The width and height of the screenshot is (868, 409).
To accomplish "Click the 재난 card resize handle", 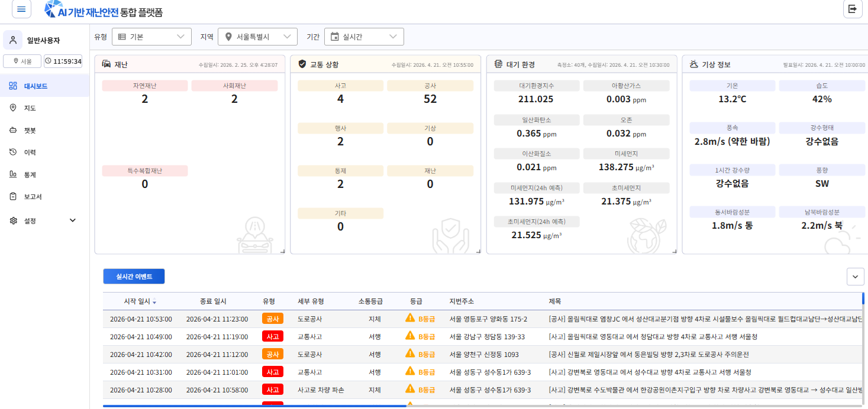I will tap(282, 251).
